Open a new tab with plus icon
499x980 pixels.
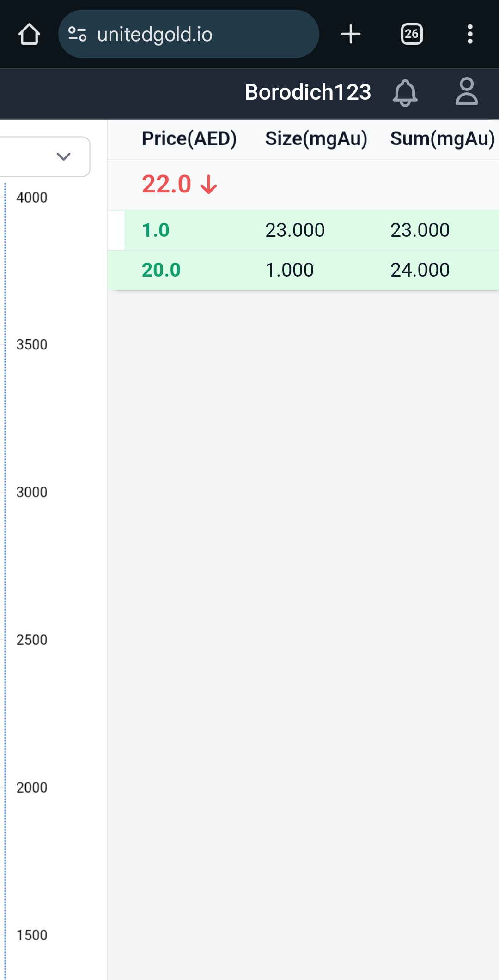(351, 34)
